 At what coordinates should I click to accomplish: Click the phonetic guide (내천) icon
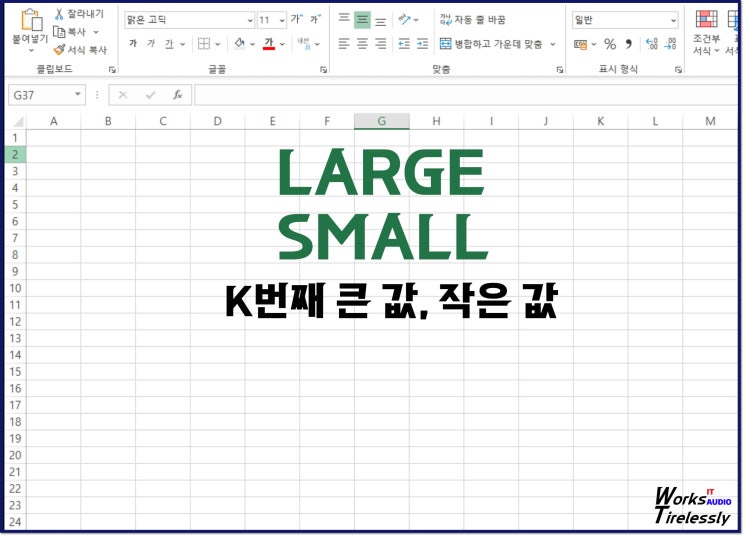304,44
